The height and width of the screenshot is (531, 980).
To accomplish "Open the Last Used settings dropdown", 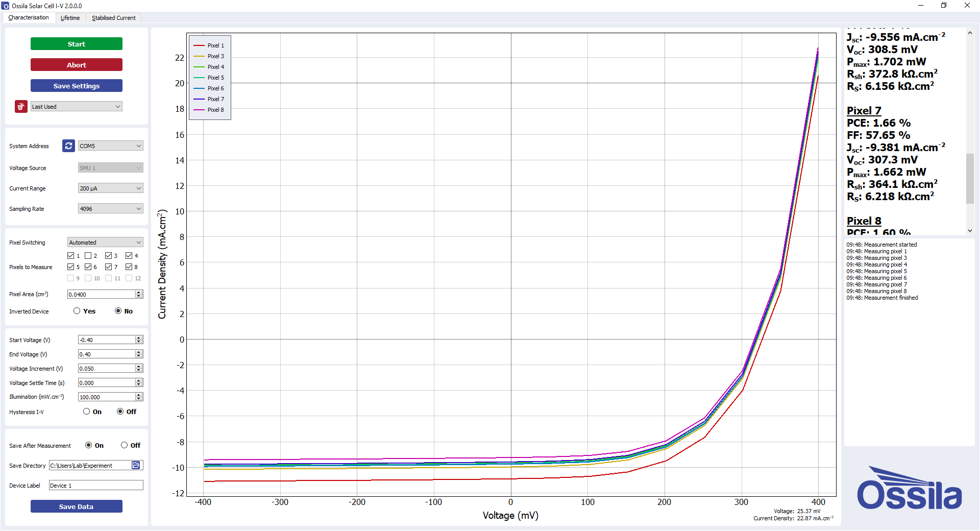I will point(76,106).
